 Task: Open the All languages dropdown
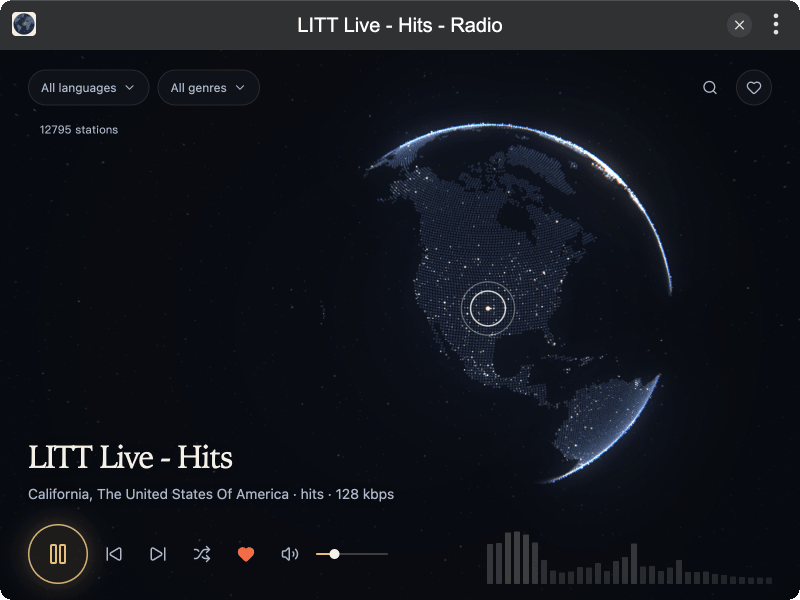[x=88, y=88]
